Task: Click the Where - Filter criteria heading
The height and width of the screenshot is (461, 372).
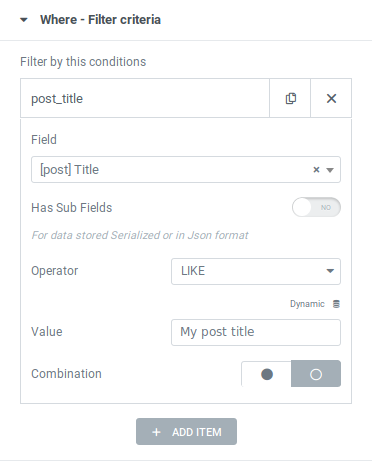Action: pos(100,20)
